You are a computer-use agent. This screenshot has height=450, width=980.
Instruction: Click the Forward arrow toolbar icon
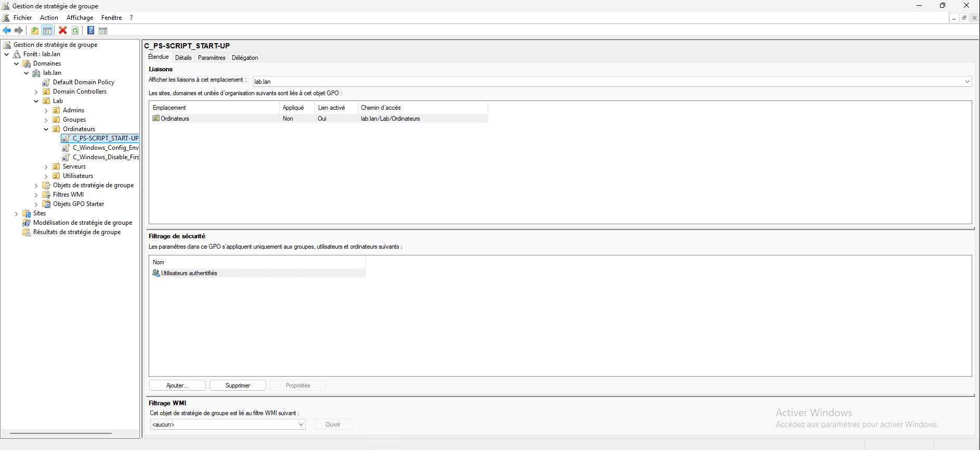coord(19,31)
